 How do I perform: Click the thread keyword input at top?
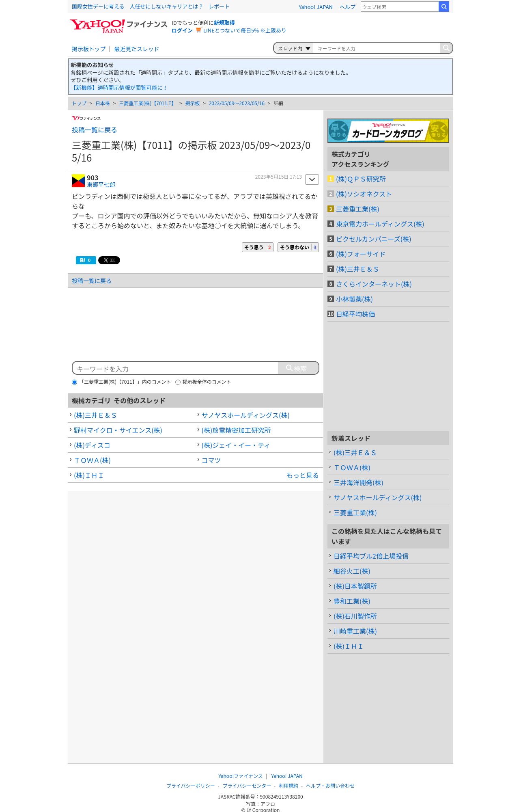point(377,48)
